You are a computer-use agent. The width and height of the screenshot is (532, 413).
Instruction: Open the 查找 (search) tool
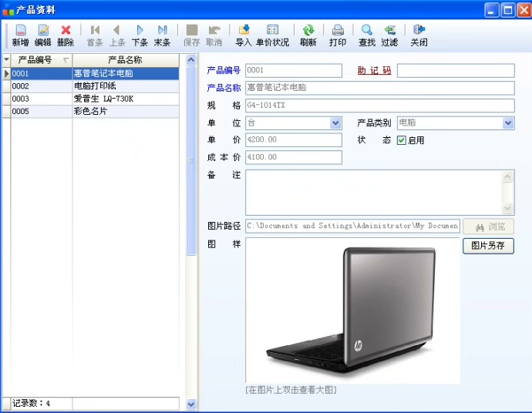pyautogui.click(x=367, y=35)
